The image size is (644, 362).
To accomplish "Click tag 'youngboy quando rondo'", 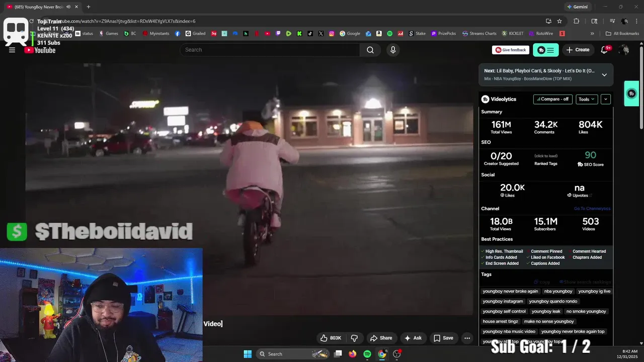I will tap(553, 301).
